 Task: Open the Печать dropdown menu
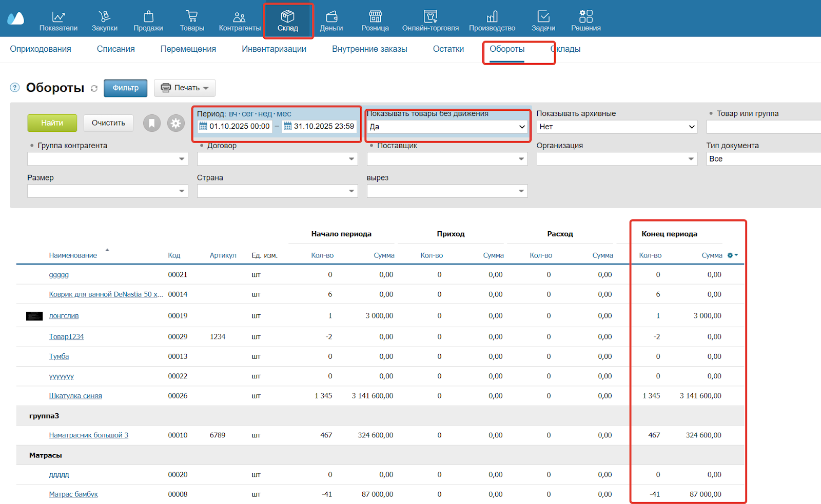pos(185,88)
